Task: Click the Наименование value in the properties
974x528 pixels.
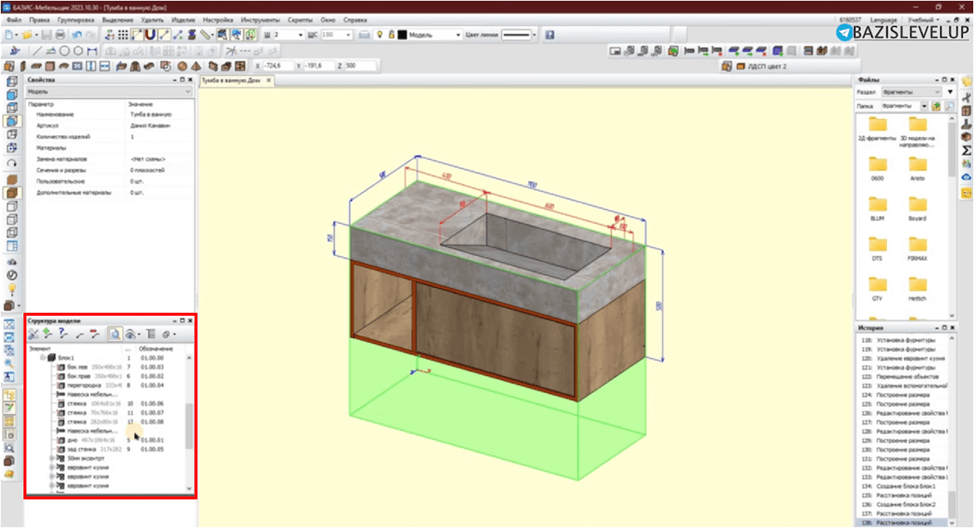Action: pos(150,114)
